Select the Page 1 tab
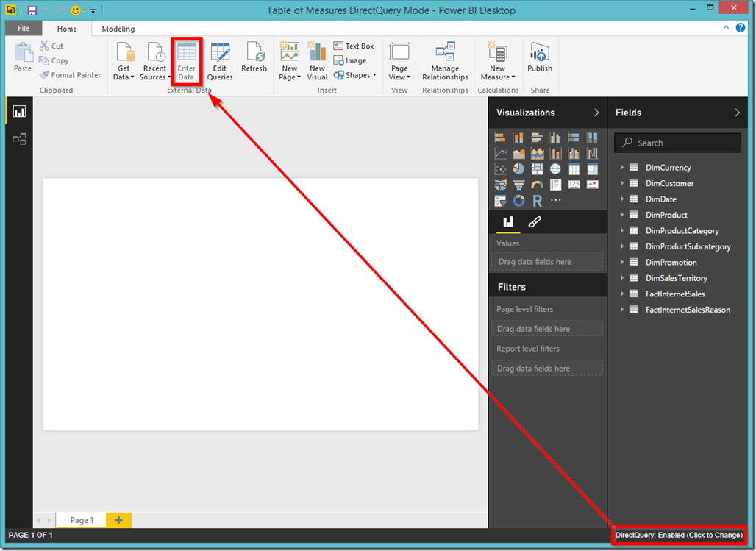This screenshot has height=551, width=756. [82, 520]
